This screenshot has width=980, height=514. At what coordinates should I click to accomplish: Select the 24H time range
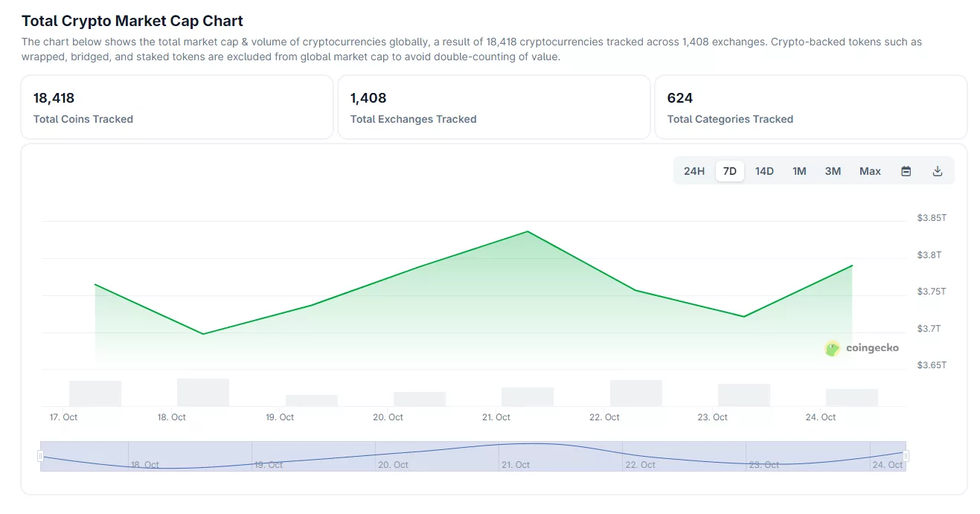tap(694, 170)
